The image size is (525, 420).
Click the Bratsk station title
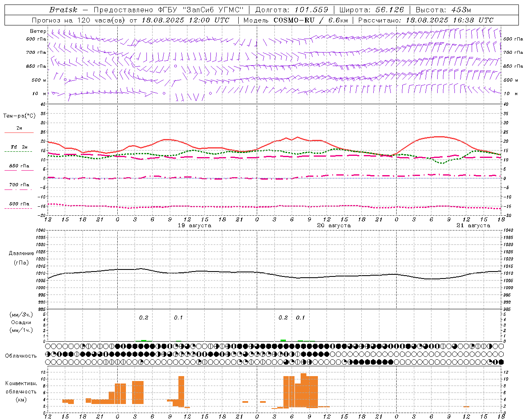pos(63,10)
